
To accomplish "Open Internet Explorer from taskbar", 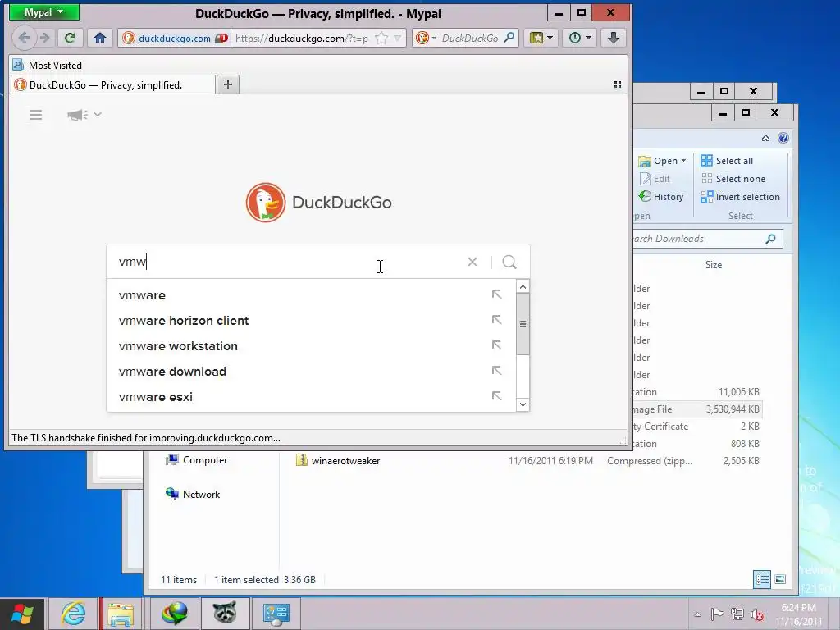I will click(73, 614).
